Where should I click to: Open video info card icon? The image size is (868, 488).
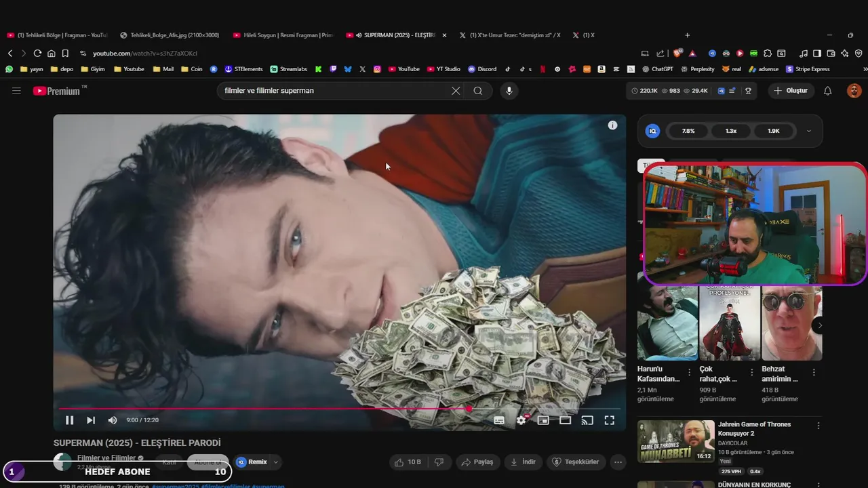pos(612,125)
